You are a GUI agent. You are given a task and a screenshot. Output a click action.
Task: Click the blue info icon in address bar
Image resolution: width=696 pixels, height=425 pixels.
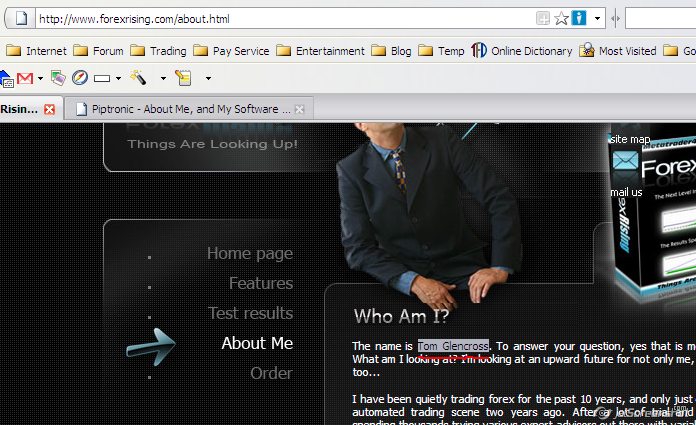click(x=578, y=18)
